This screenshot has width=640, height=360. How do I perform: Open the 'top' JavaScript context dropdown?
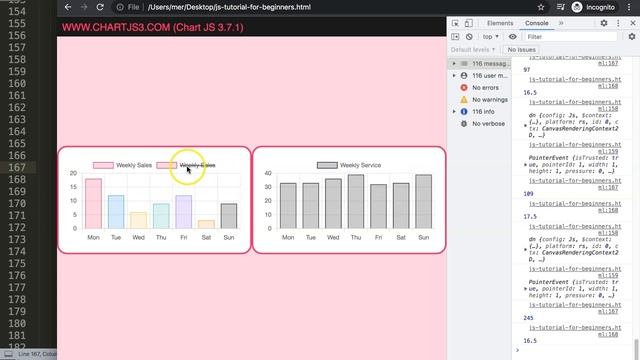[491, 37]
